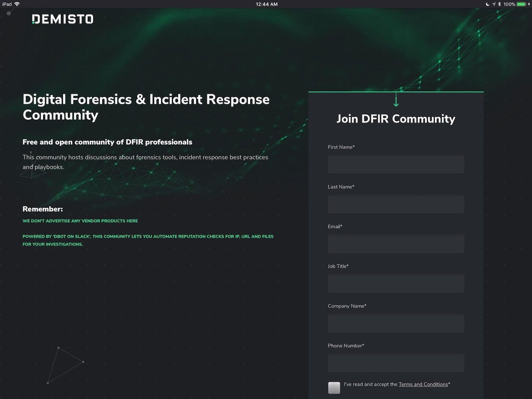Click the Job Title input field
The width and height of the screenshot is (532, 399).
point(396,283)
